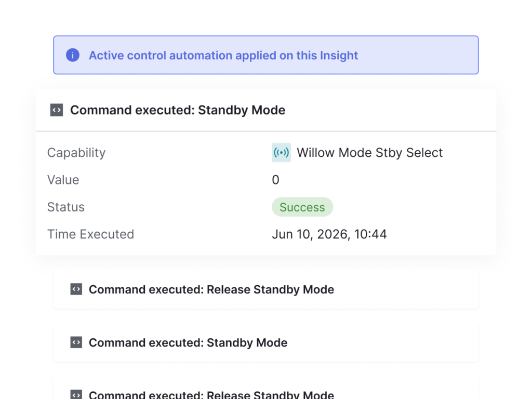
Task: Click the Status field label
Action: tap(66, 207)
